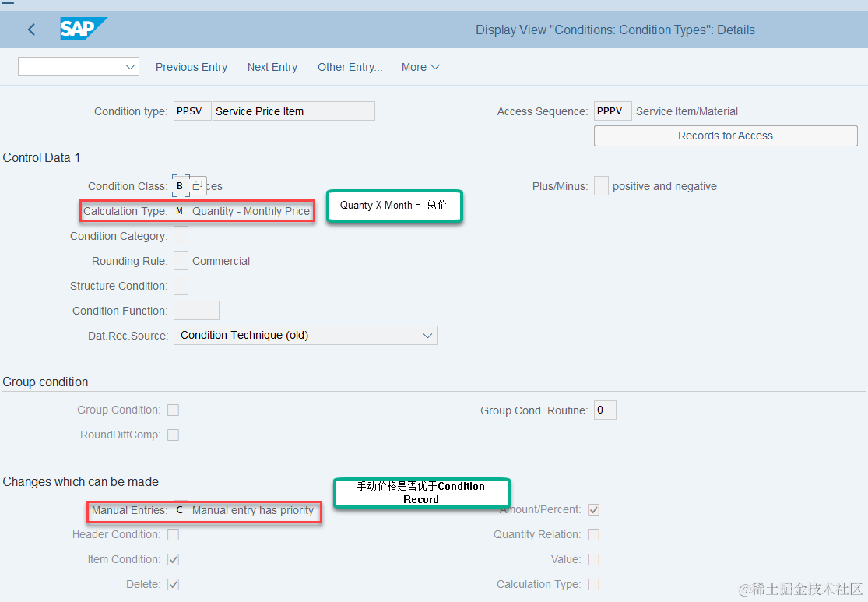
Task: Click Manual Entries field C
Action: pos(181,510)
